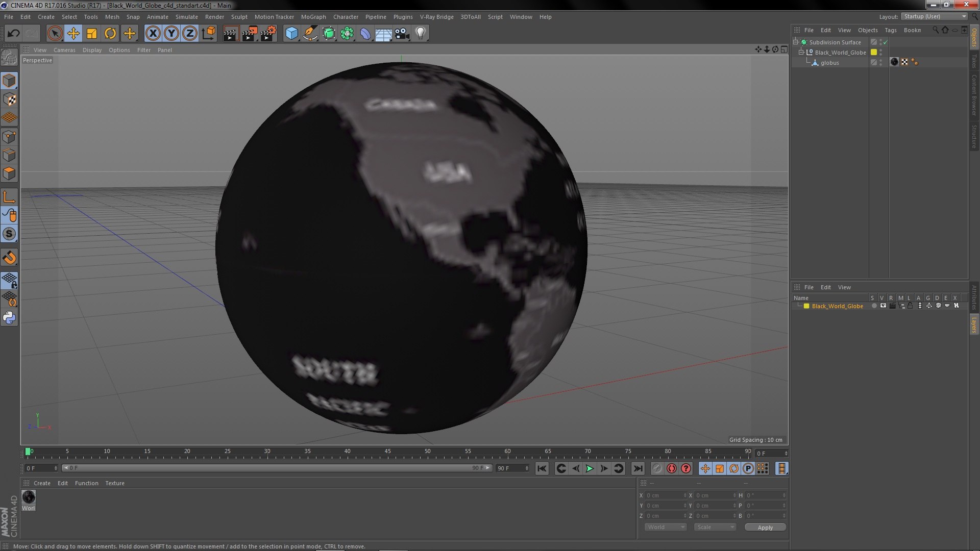Viewport: 980px width, 551px height.
Task: Open the Floor environment objects icon
Action: click(x=384, y=34)
